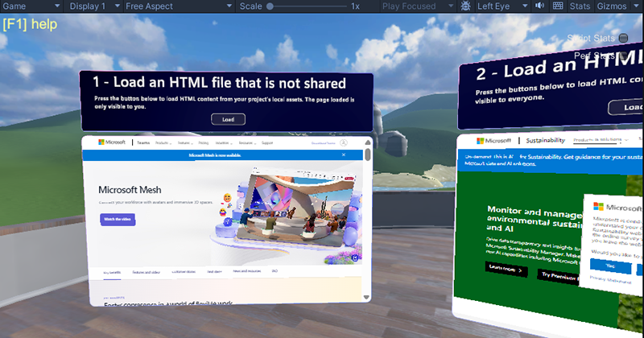The height and width of the screenshot is (338, 644).
Task: Click Load on the panel 1 sign
Action: 228,120
